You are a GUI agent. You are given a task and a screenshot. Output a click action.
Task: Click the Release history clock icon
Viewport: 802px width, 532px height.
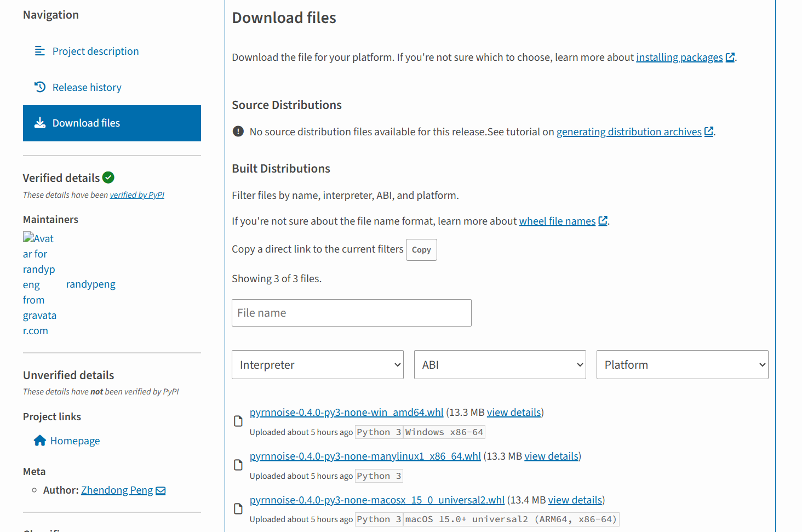click(40, 87)
